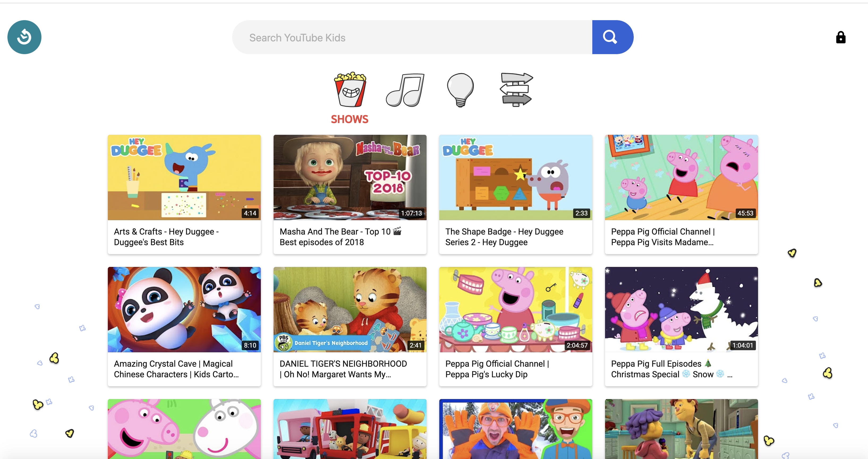Click the 2:41 duration badge
Viewport: 868px width, 459px height.
tap(415, 345)
